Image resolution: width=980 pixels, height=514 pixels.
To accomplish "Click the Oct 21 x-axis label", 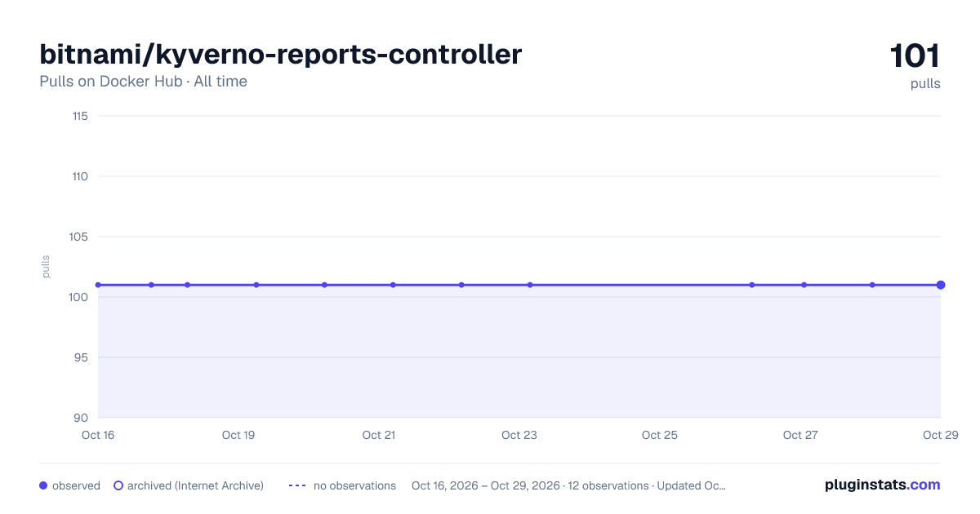I will [379, 435].
